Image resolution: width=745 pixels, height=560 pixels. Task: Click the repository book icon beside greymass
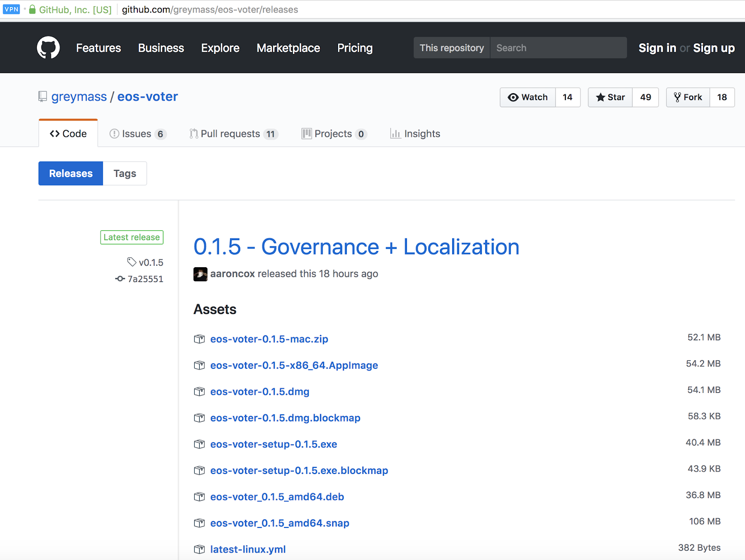43,97
